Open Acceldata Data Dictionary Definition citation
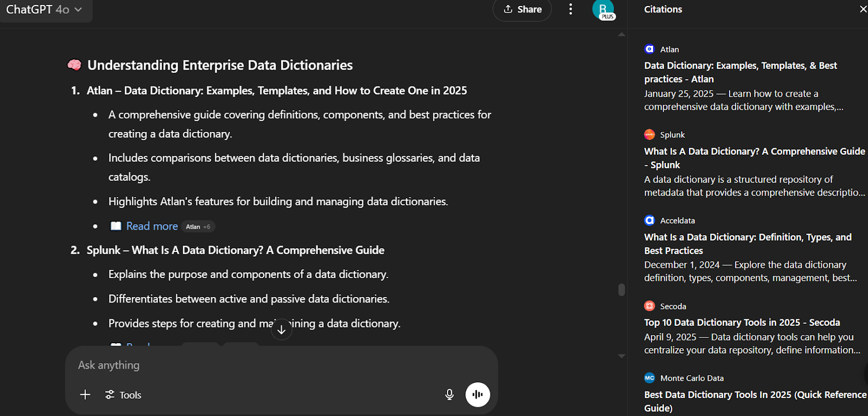Screen dimensions: 868x416 coord(748,244)
